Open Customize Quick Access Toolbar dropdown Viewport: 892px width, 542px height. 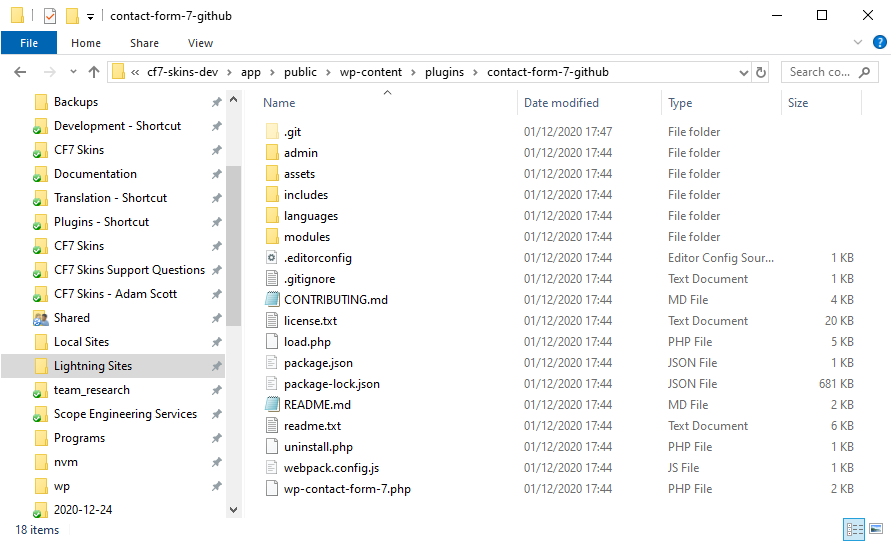[90, 17]
